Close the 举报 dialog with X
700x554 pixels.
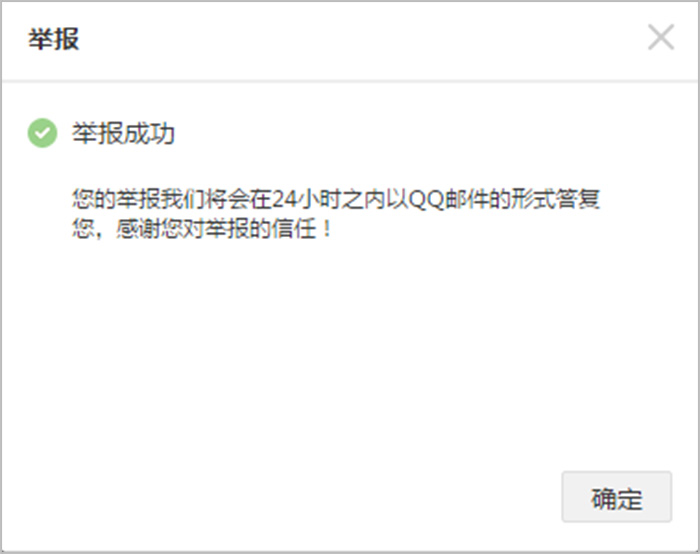coord(661,37)
